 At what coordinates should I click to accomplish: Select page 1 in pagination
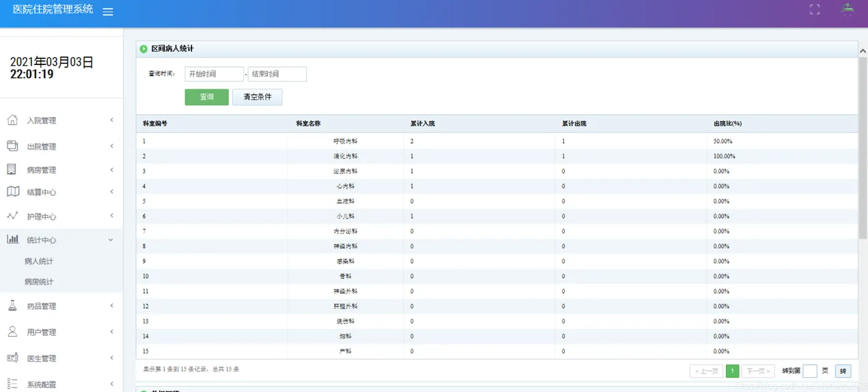(x=732, y=371)
